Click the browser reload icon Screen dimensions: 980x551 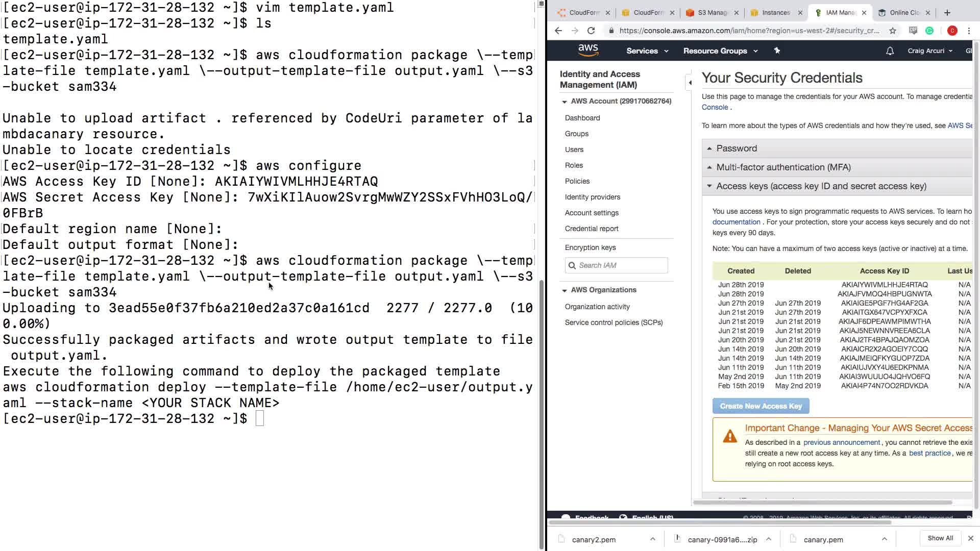(x=591, y=31)
